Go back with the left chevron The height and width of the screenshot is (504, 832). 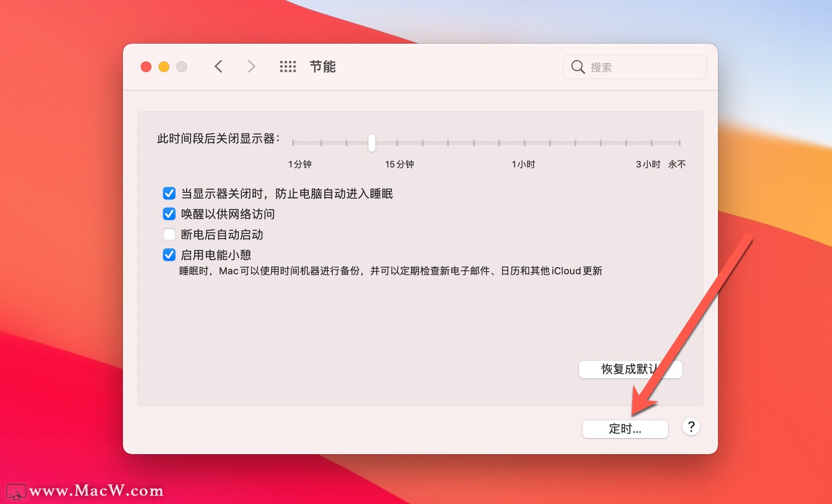pyautogui.click(x=218, y=67)
